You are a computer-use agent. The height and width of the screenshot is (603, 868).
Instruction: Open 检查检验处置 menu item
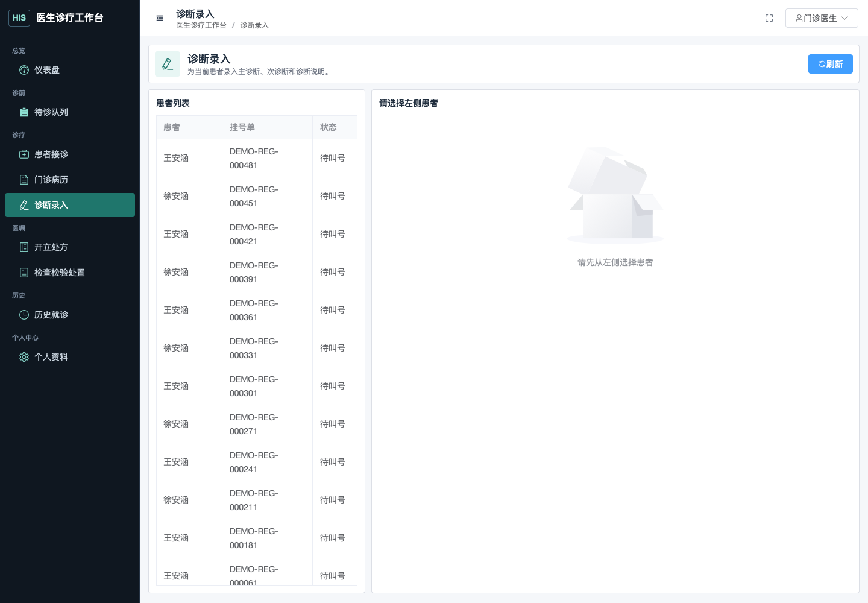click(70, 273)
